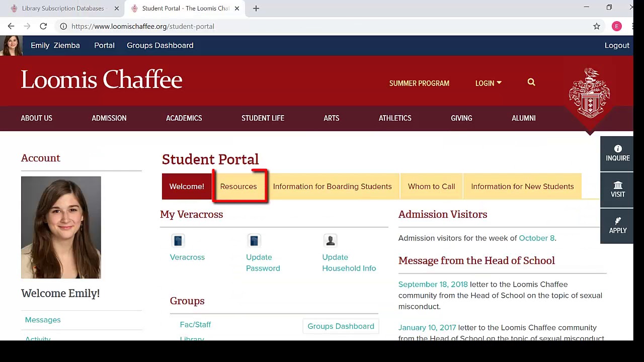The image size is (644, 362).
Task: Switch to the Resources portal tab
Action: (x=238, y=187)
